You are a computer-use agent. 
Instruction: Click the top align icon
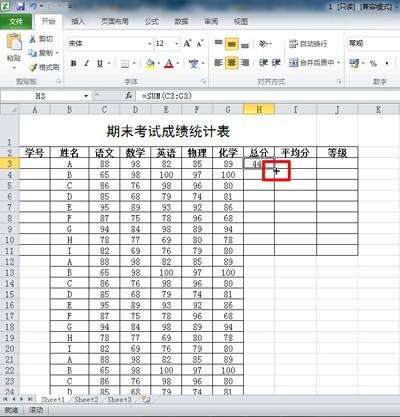(x=218, y=43)
